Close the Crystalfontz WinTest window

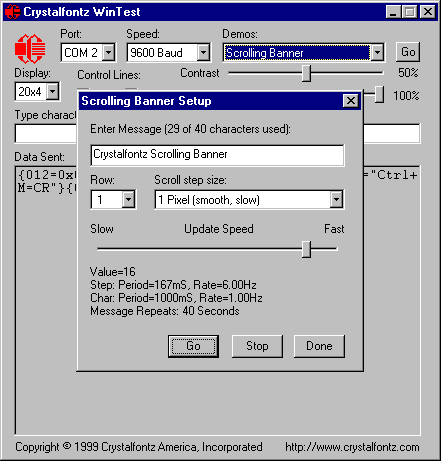(428, 12)
